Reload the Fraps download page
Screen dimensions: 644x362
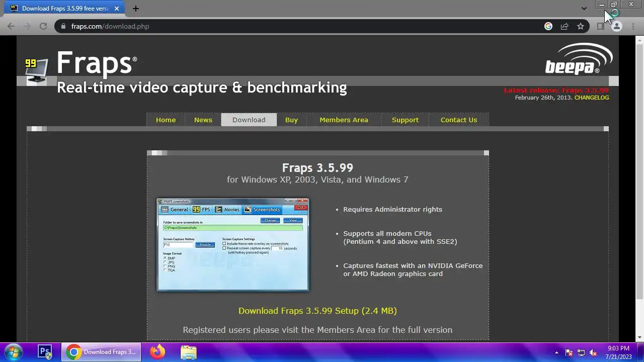43,26
